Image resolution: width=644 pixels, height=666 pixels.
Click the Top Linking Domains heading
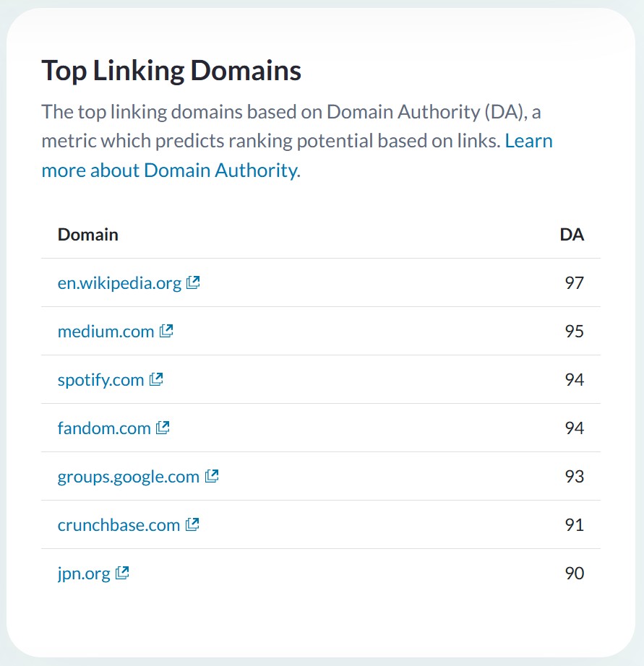pyautogui.click(x=171, y=71)
